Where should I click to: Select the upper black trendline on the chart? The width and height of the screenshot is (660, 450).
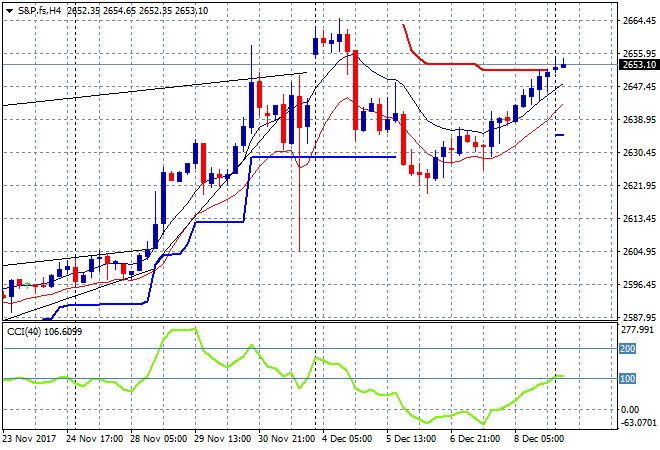click(x=154, y=89)
